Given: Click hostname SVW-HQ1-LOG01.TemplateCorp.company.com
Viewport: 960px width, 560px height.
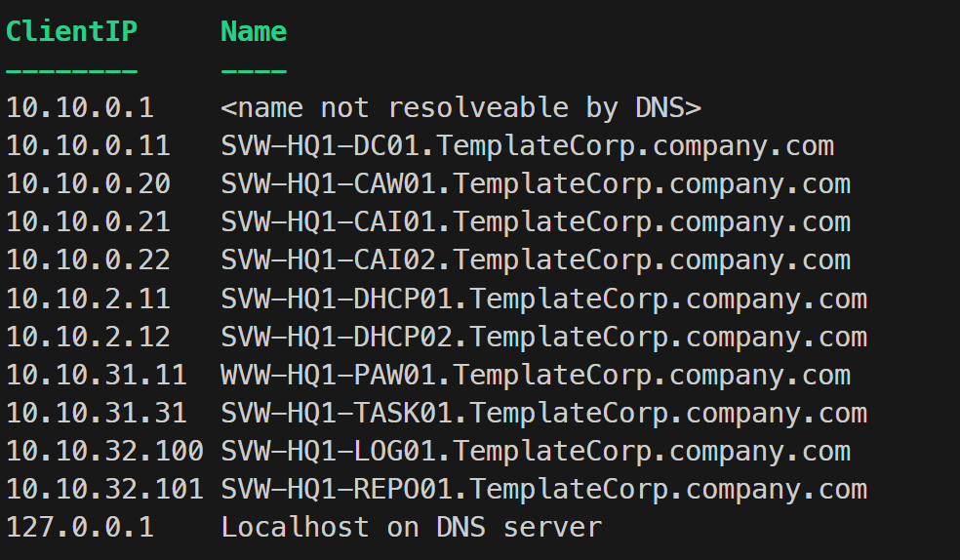Looking at the screenshot, I should pyautogui.click(x=536, y=452).
